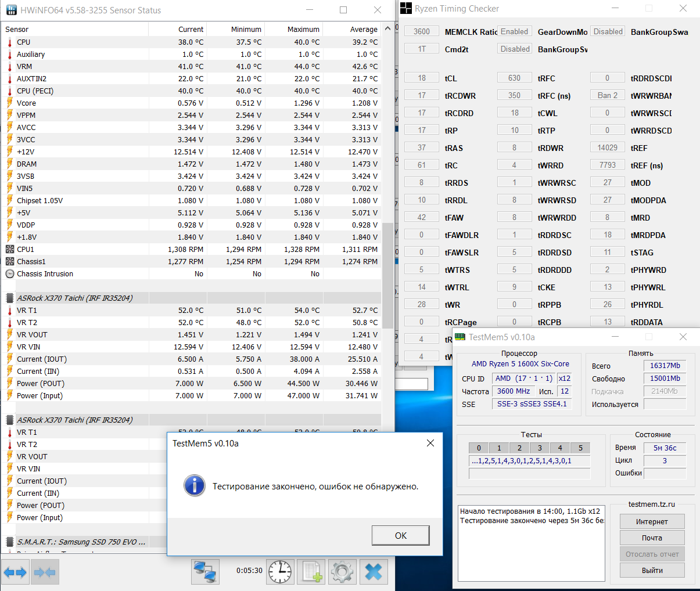Click the fan icon beside Chassis1 row
Screen dimensions: 700x591
click(10, 261)
